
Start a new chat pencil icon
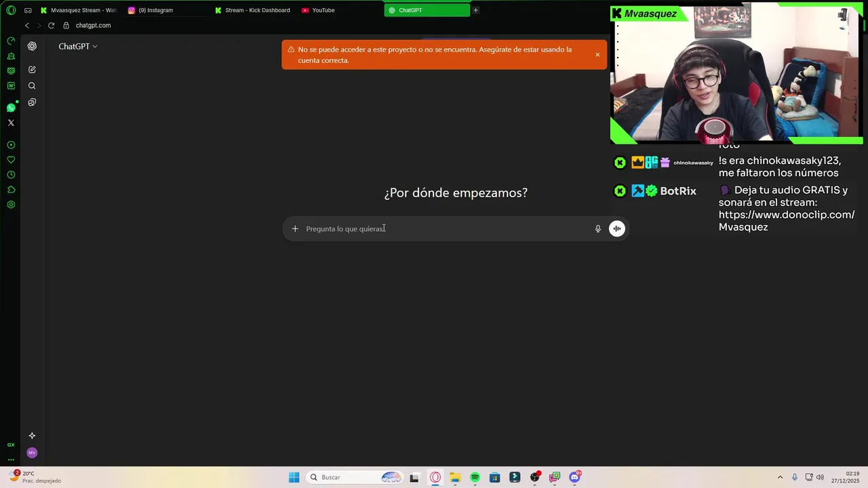32,70
